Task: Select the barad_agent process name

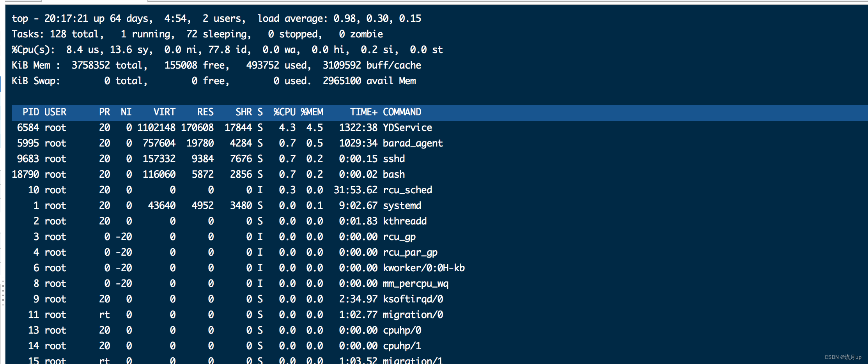Action: (413, 143)
